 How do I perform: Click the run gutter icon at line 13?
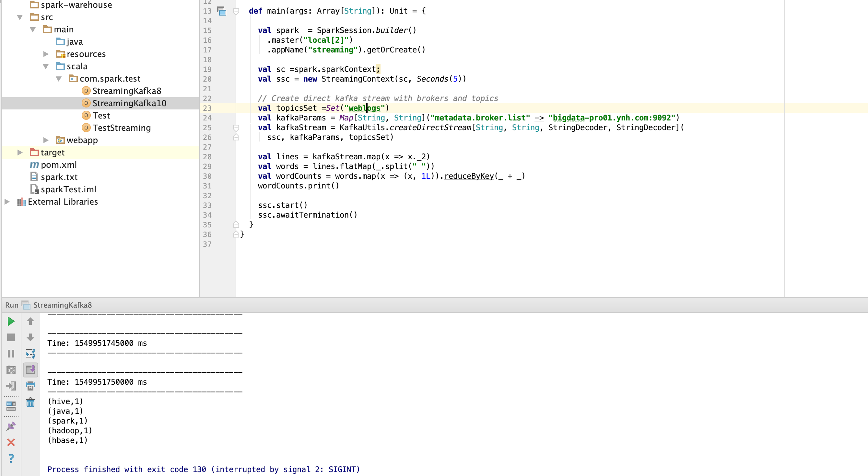pyautogui.click(x=221, y=11)
